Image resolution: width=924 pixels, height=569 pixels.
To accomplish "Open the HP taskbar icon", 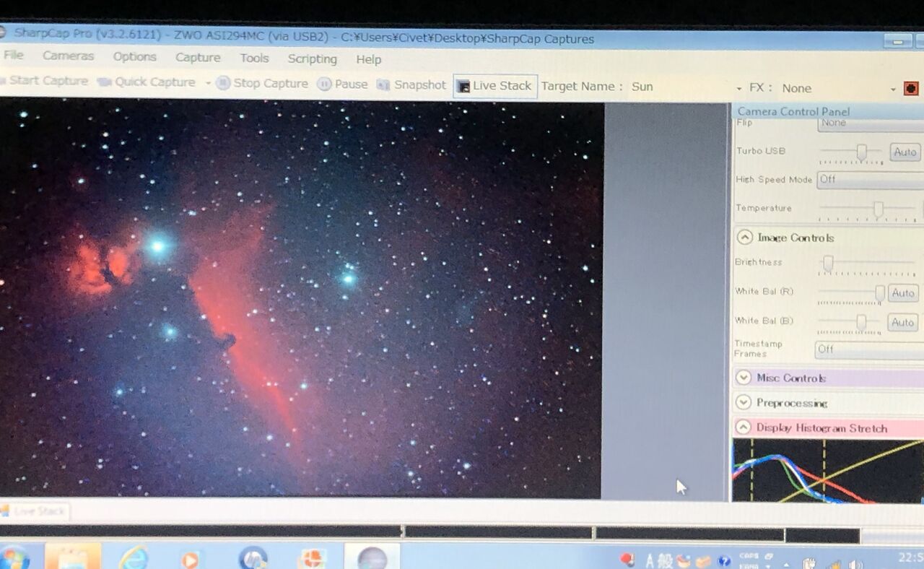I will tap(253, 557).
